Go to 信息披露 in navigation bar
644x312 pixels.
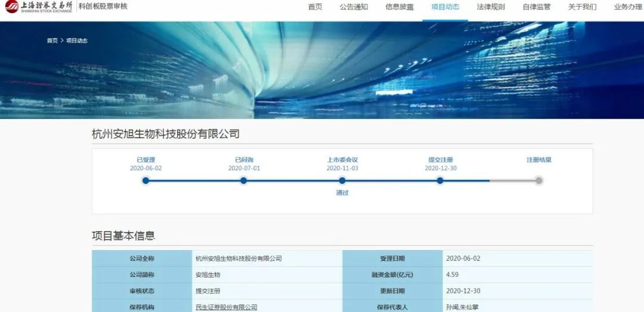coord(400,7)
